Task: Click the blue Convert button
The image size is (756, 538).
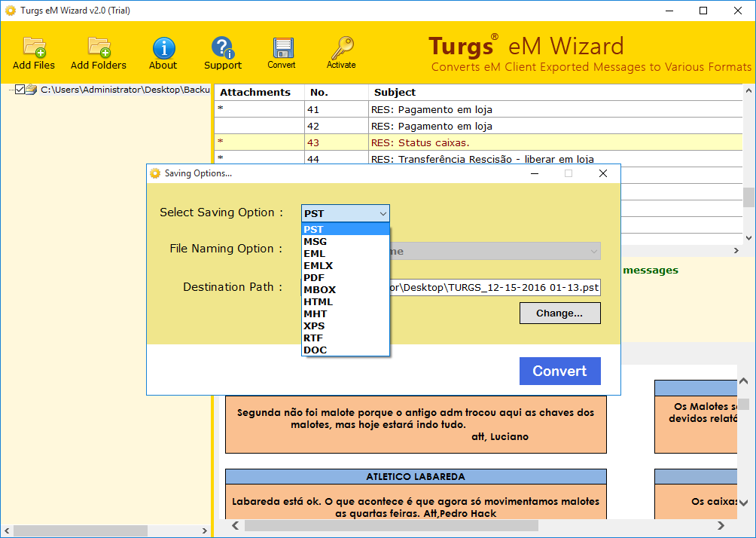Action: coord(559,371)
